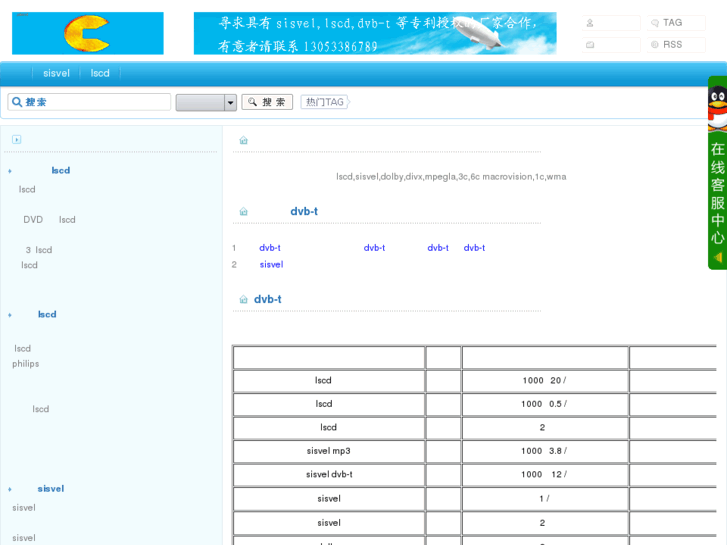Screen dimensions: 727x545
Task: Click the yellow C site logo
Action: (x=88, y=33)
